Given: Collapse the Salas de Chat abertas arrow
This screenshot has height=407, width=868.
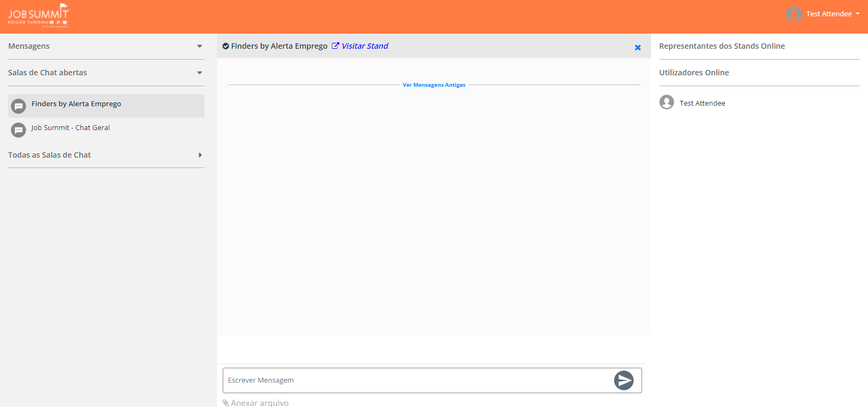Looking at the screenshot, I should (x=200, y=73).
